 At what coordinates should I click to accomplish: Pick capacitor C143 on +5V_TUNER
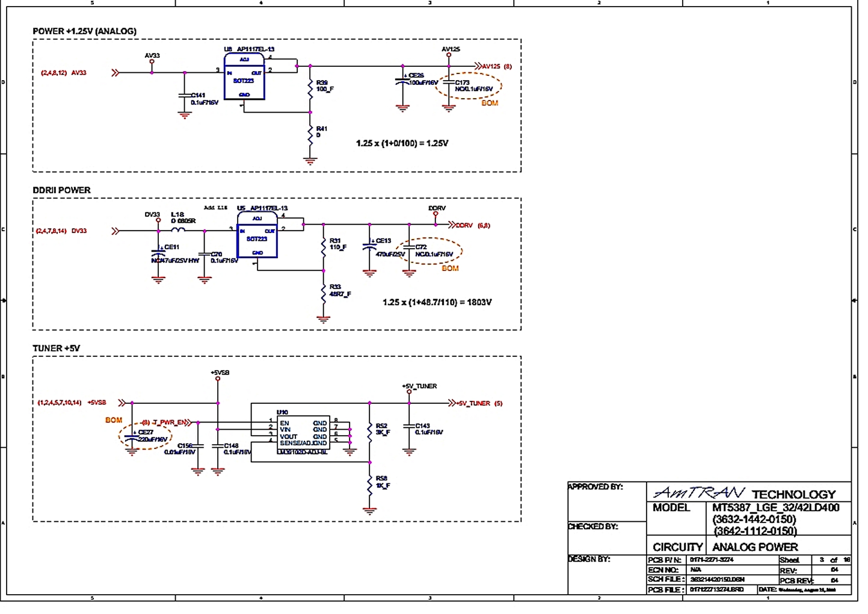pyautogui.click(x=409, y=426)
